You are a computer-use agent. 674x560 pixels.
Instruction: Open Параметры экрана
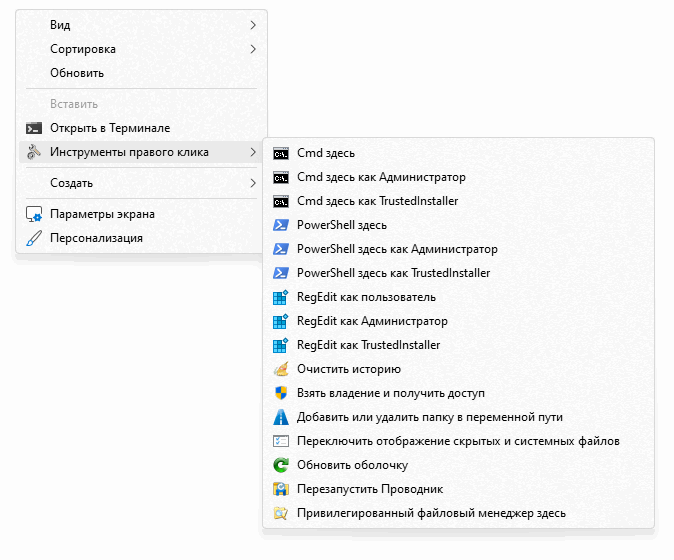point(141,214)
